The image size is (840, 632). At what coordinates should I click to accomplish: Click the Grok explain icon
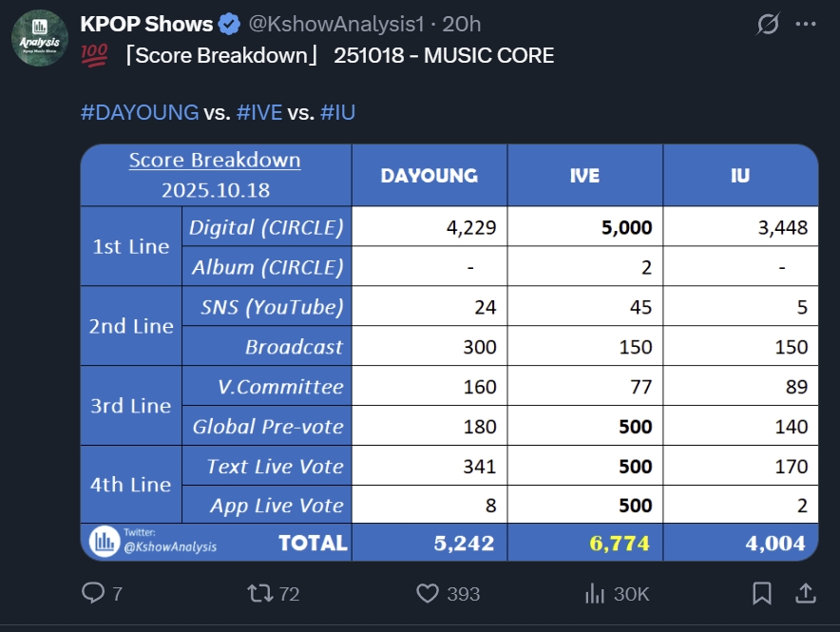[766, 24]
